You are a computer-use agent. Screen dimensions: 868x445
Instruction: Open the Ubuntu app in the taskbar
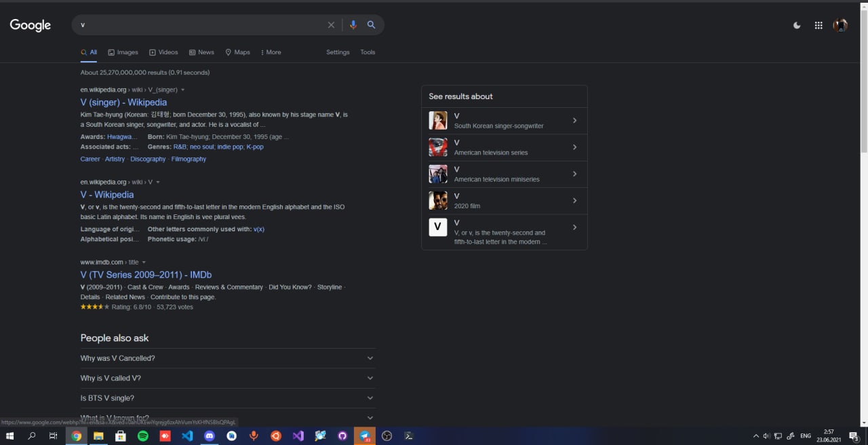click(276, 436)
